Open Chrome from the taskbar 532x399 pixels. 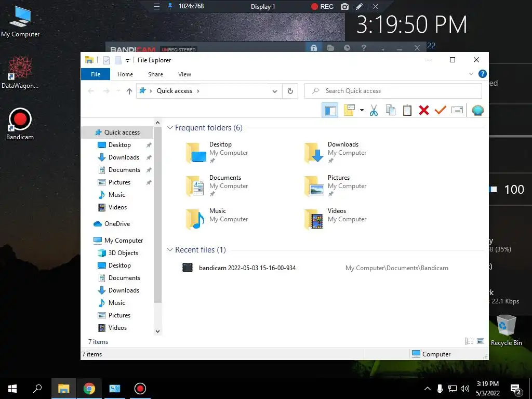pos(89,389)
